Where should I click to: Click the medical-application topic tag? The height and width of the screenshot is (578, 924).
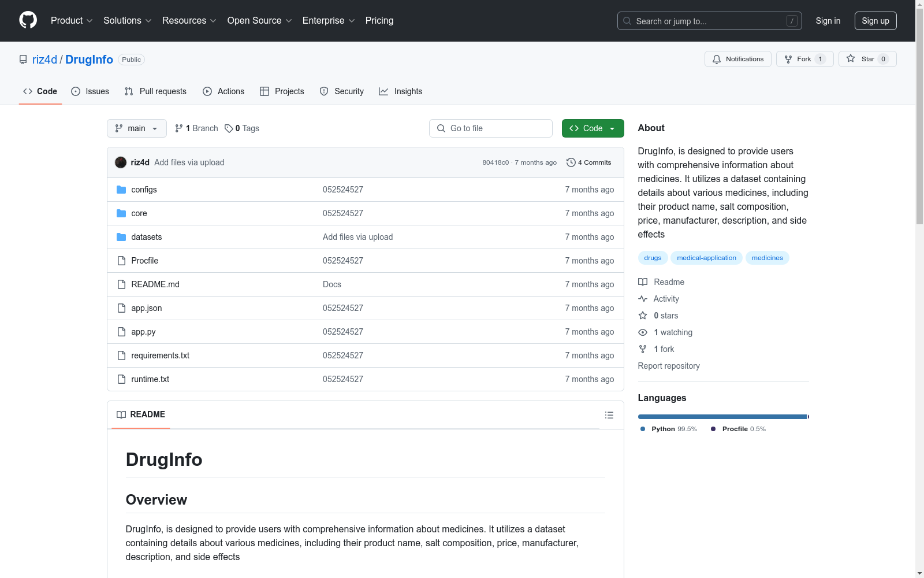(x=706, y=258)
